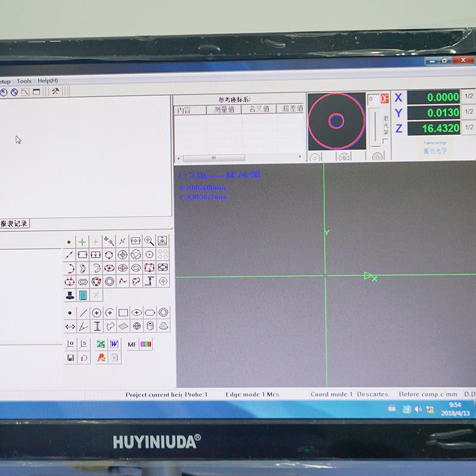The width and height of the screenshot is (476, 476).
Task: Open the Tools menu
Action: click(x=24, y=81)
